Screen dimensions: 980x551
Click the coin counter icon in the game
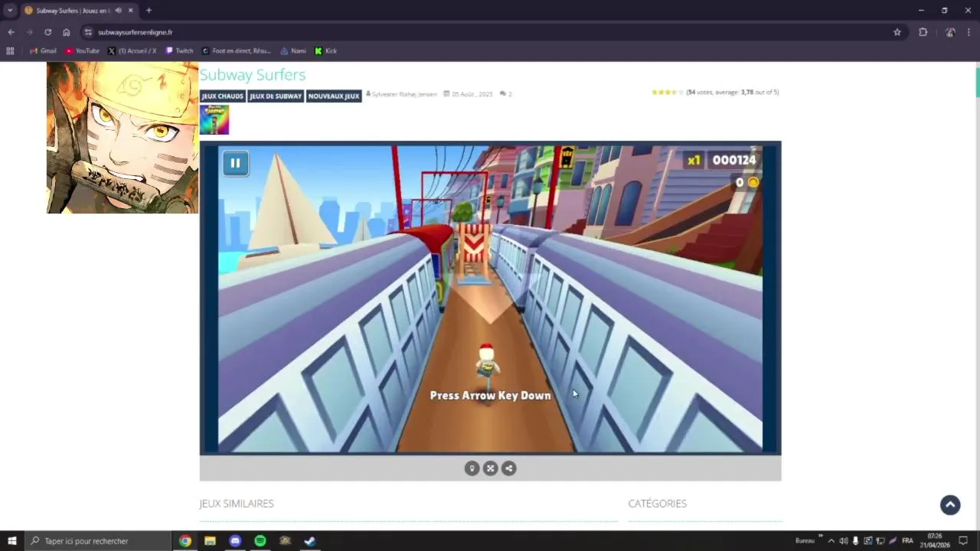click(753, 182)
